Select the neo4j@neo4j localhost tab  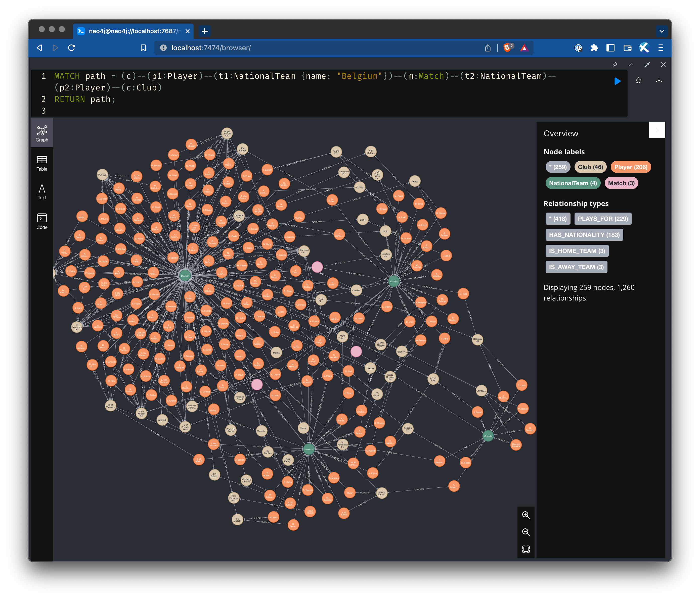click(x=134, y=31)
